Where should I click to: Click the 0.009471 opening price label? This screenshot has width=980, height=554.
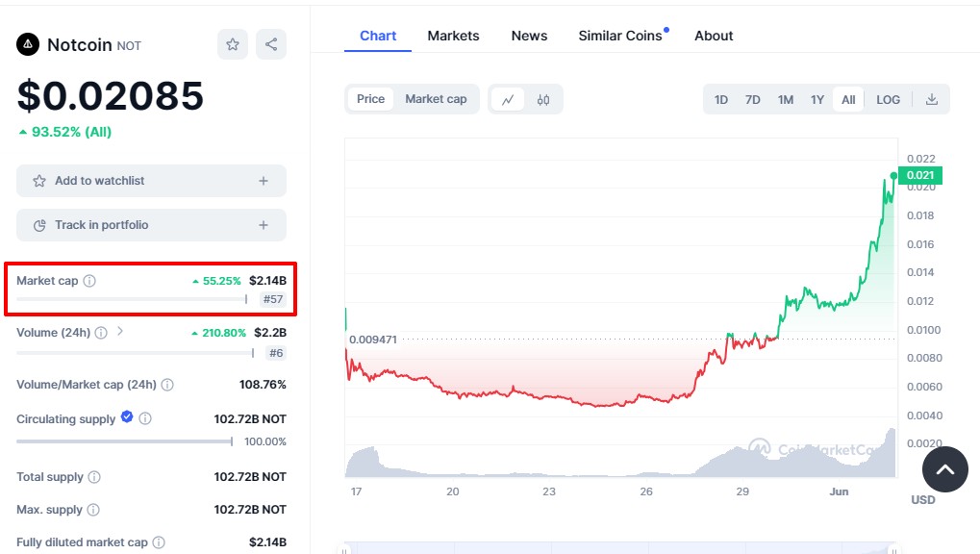373,340
